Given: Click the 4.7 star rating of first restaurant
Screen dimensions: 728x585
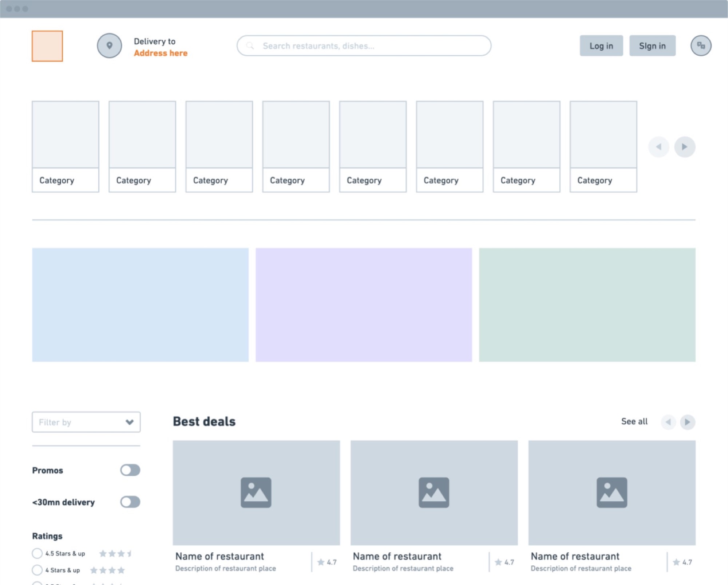Looking at the screenshot, I should coord(327,562).
